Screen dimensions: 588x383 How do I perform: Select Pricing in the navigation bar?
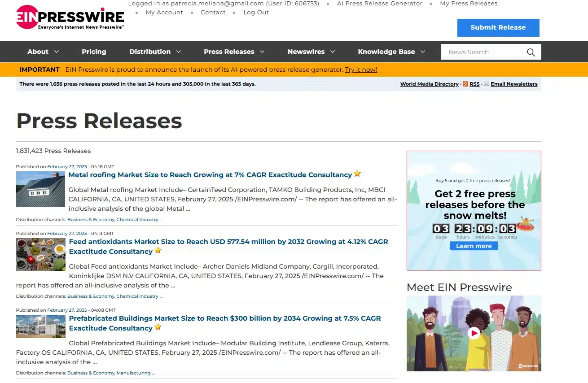(94, 52)
